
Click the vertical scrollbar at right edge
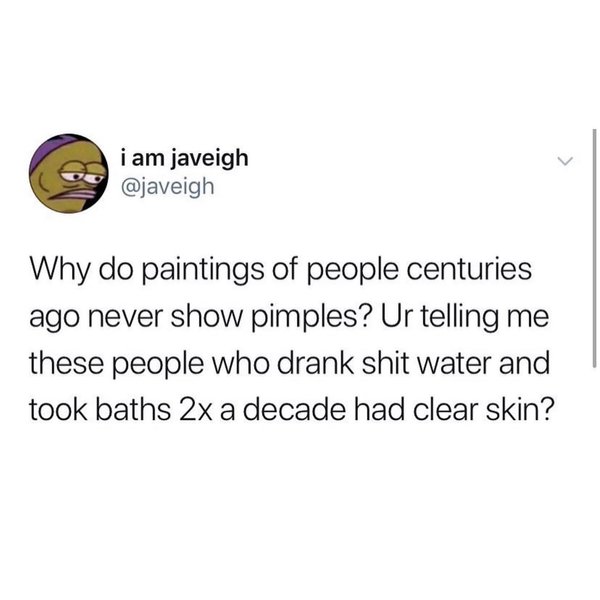[x=594, y=248]
